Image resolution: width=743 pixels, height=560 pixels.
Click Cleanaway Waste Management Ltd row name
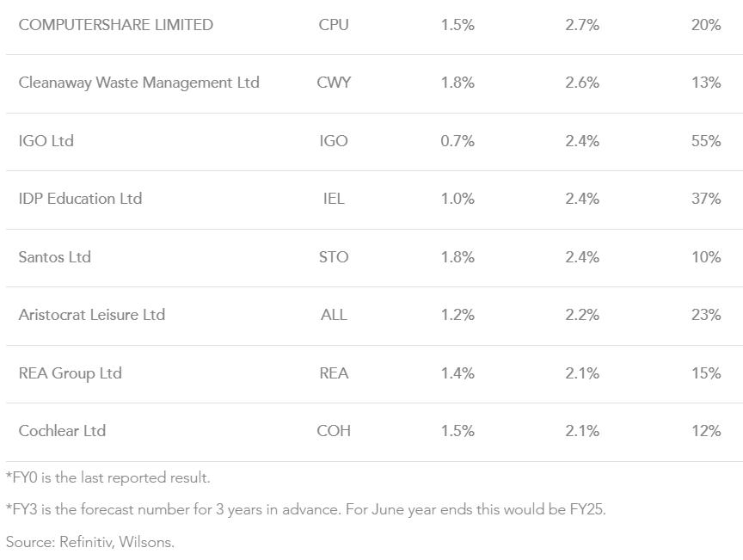(138, 83)
